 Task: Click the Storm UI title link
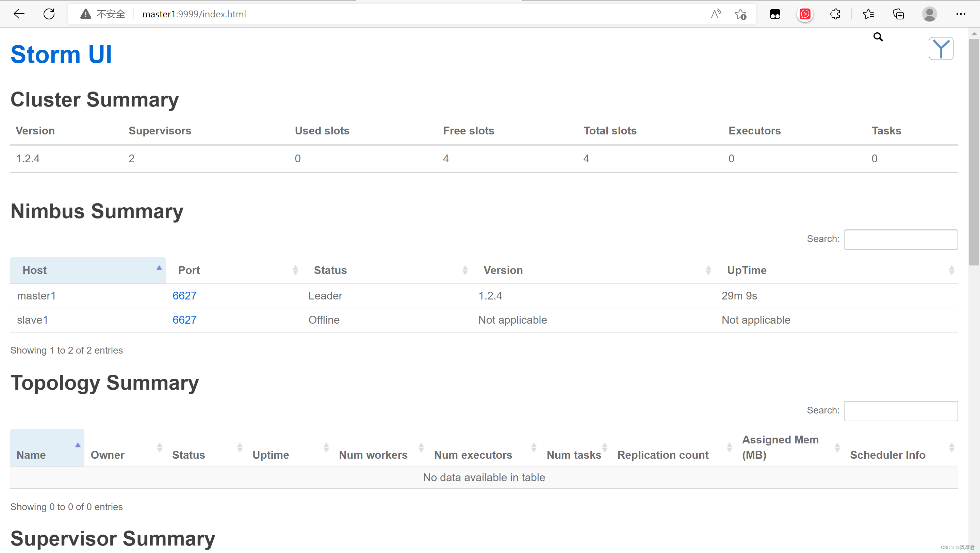pyautogui.click(x=61, y=54)
